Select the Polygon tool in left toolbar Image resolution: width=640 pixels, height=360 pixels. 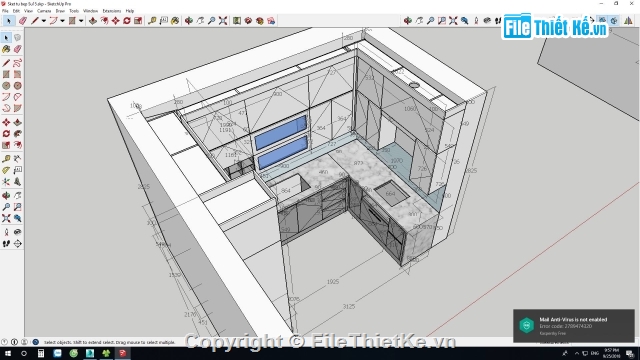pos(18,86)
